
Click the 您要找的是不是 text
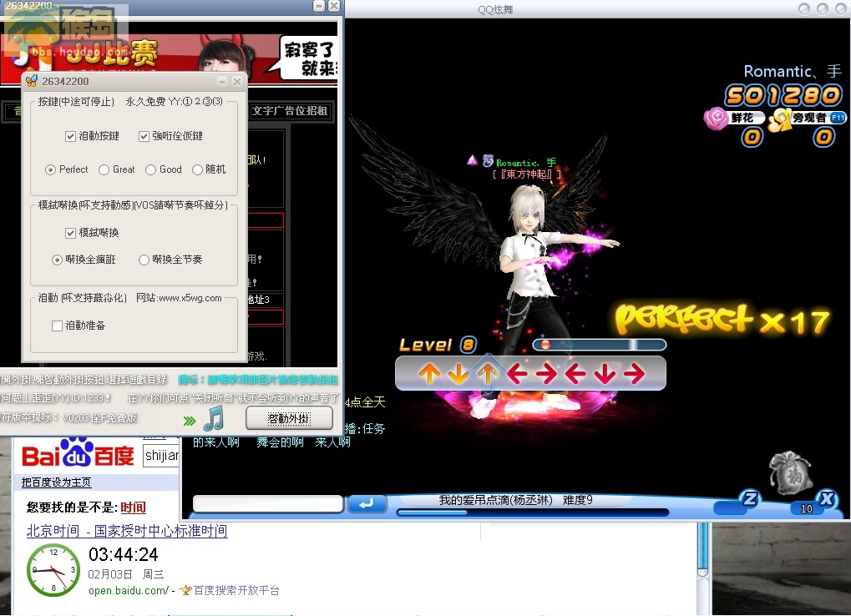point(72,507)
